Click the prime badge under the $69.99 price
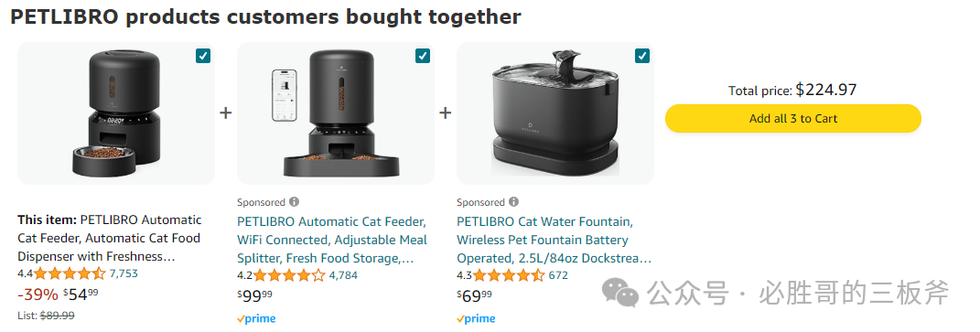The image size is (980, 332). coord(476,318)
